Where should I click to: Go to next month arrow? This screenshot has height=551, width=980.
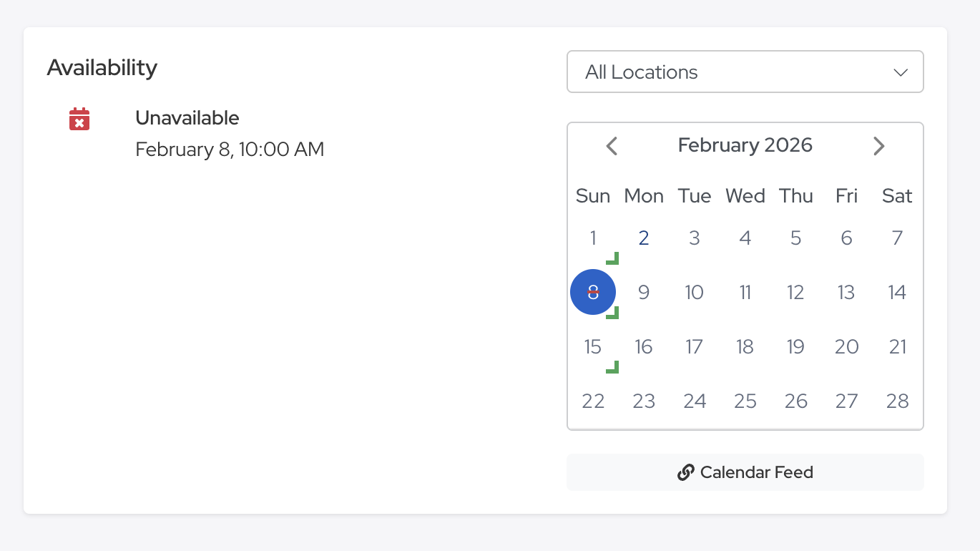(878, 146)
